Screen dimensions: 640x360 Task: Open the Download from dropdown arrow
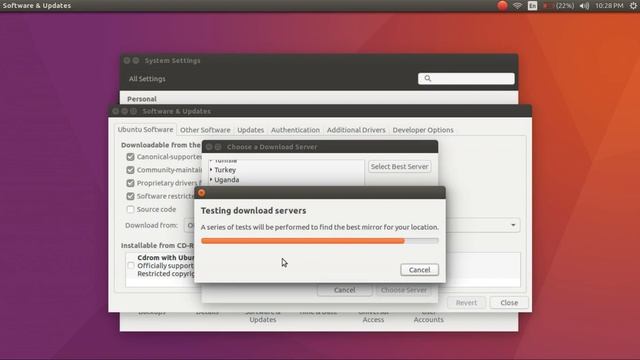click(x=513, y=225)
